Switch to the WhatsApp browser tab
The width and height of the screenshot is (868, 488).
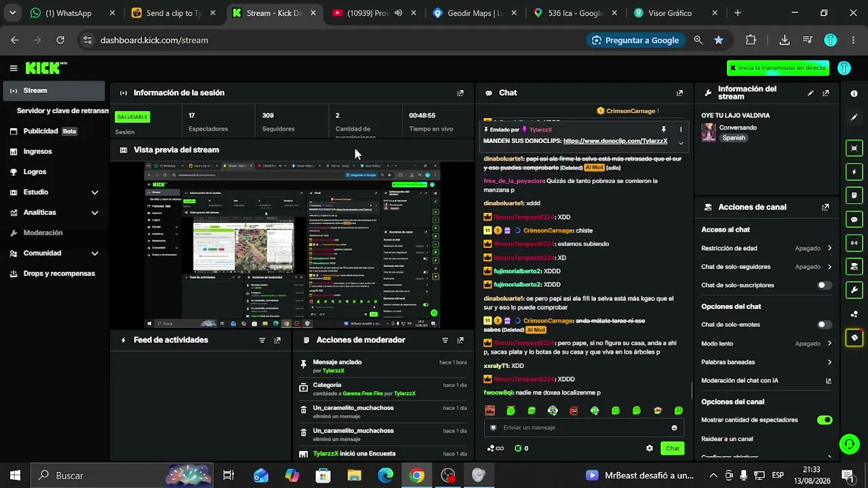[x=73, y=13]
